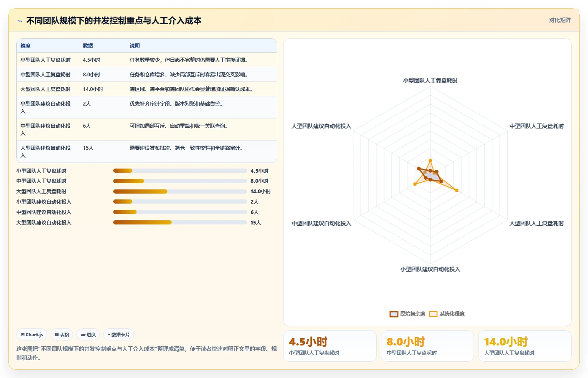This screenshot has height=378, width=588.
Task: Click the 8.0小时 table cell
Action: (x=91, y=75)
